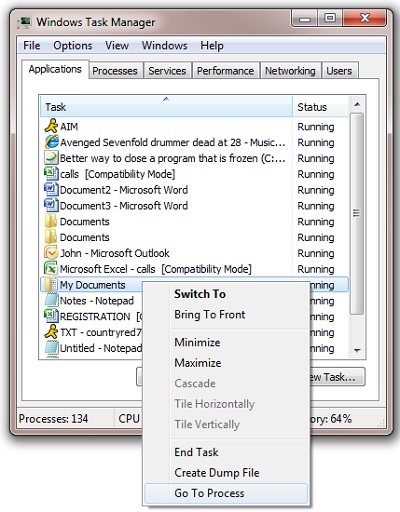The image size is (400, 512).
Task: Select calls [Compatibility Mode] task
Action: [194, 174]
